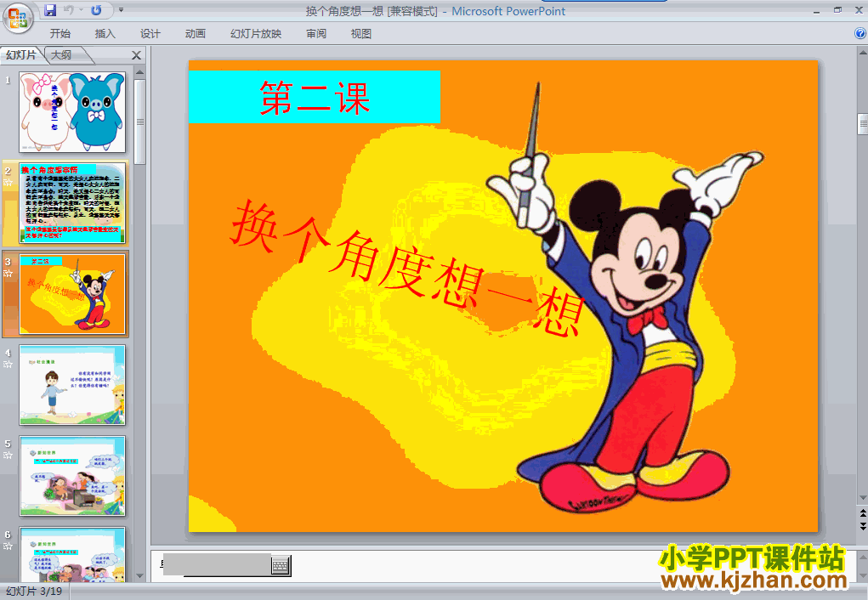Select slide 1 thumbnail with pigs
Screen dimensions: 868x600
72,112
